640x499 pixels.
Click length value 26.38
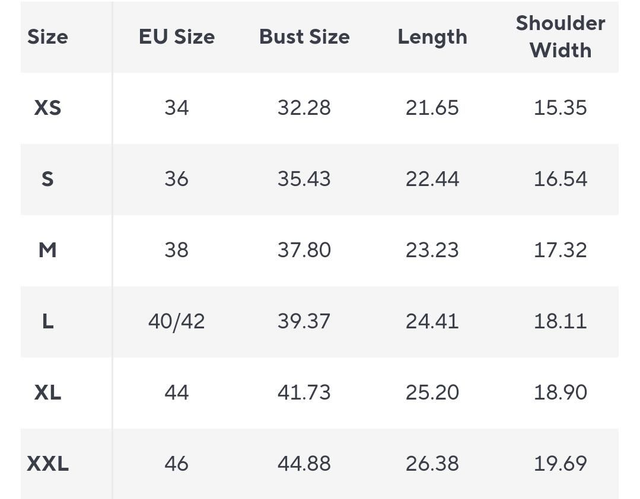(x=432, y=464)
